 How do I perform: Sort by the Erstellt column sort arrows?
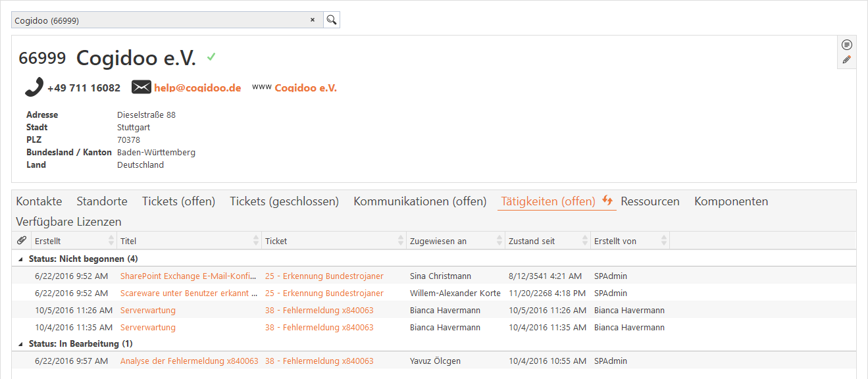[x=111, y=241]
